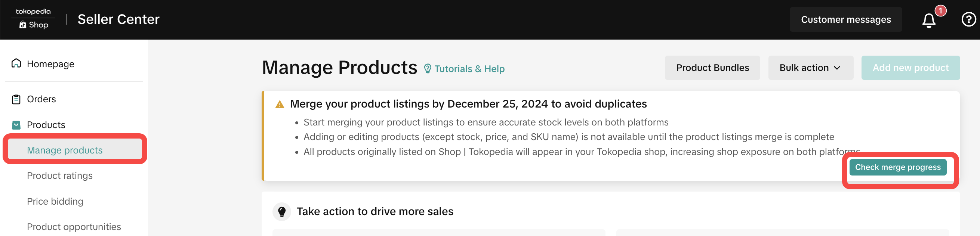Select Manage products in sidebar

click(65, 150)
